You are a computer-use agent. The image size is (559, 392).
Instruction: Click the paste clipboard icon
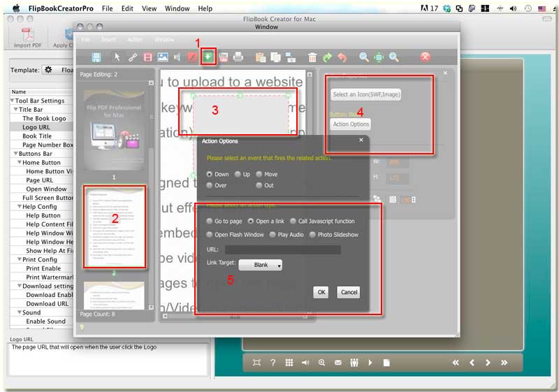(x=261, y=57)
